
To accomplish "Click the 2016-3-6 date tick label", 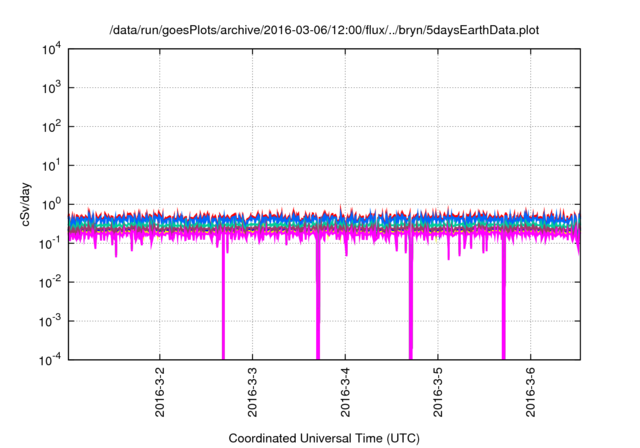I will (x=530, y=392).
